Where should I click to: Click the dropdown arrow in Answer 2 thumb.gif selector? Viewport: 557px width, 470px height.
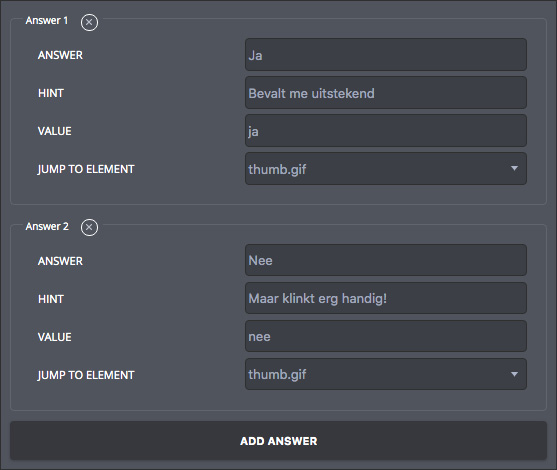(x=514, y=374)
